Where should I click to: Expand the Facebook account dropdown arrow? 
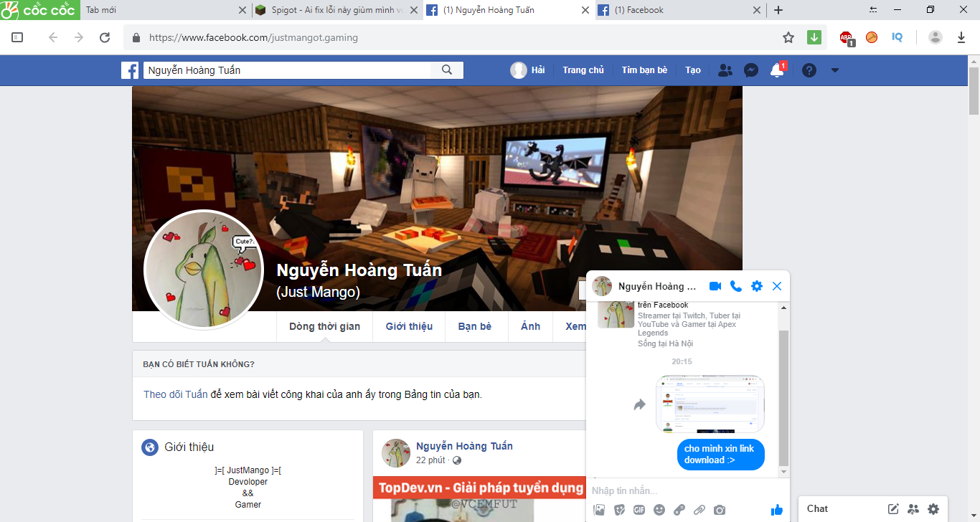(834, 70)
